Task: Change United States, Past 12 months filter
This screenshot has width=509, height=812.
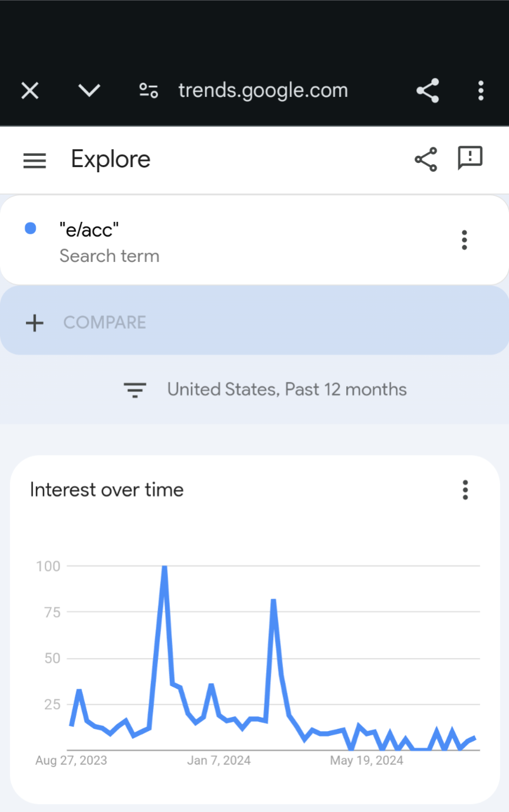Action: 287,389
